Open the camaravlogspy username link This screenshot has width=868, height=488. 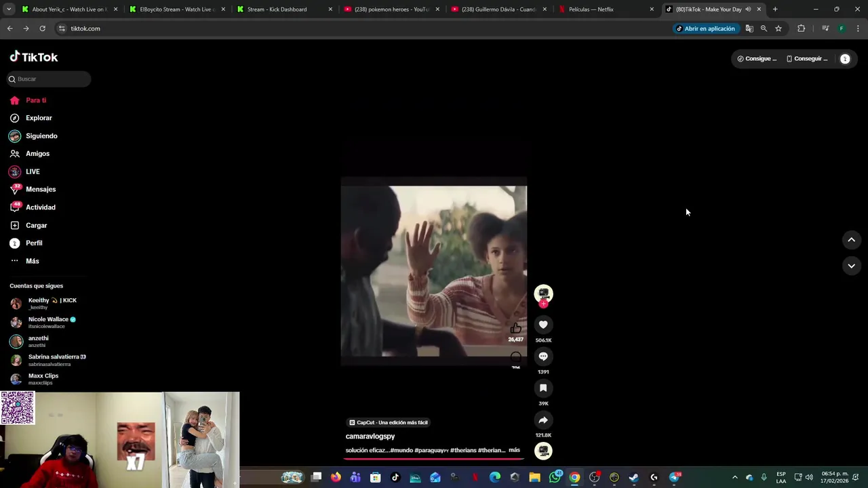point(370,436)
